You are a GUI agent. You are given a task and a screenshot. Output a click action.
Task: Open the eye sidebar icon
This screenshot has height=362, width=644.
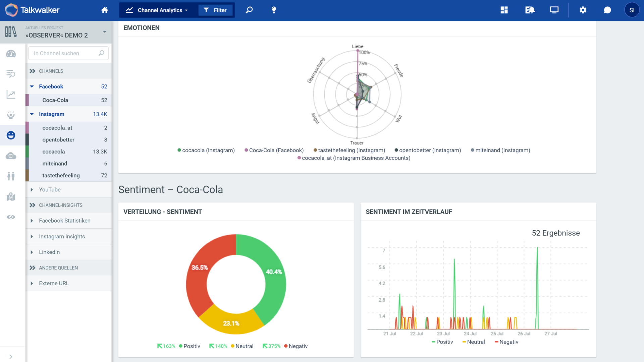11,217
